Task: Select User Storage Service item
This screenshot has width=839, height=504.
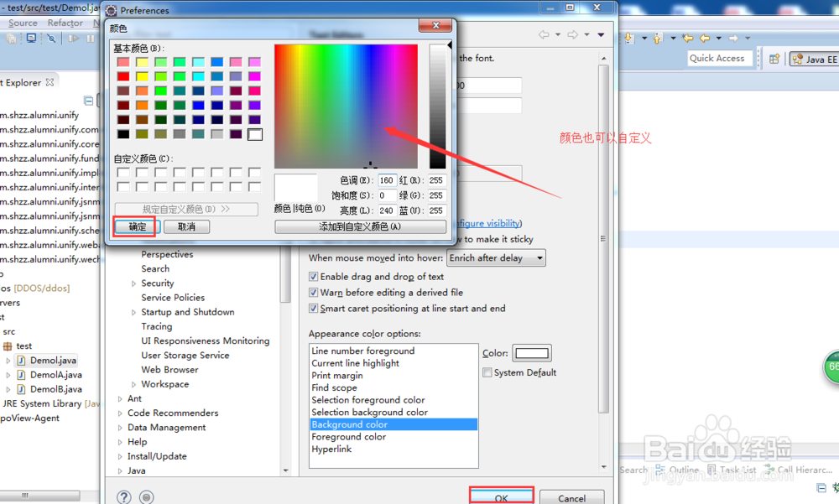Action: [x=185, y=356]
